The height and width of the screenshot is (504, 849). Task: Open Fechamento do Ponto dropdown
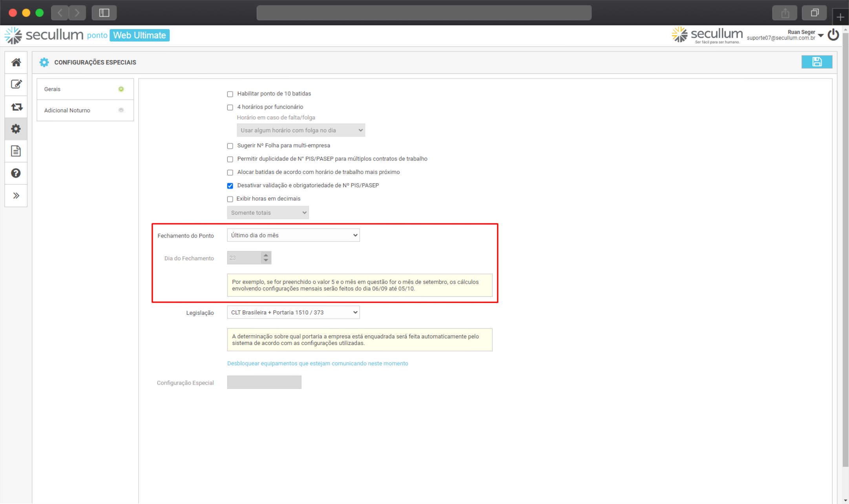(293, 235)
